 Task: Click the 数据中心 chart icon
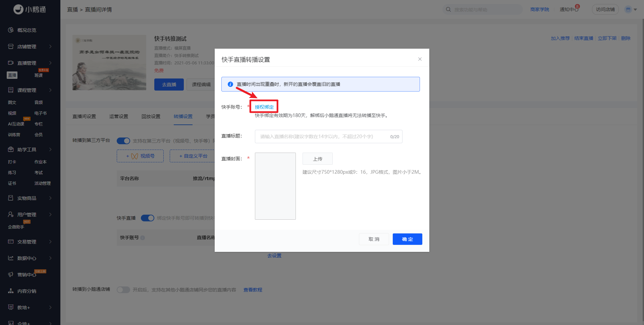11,258
